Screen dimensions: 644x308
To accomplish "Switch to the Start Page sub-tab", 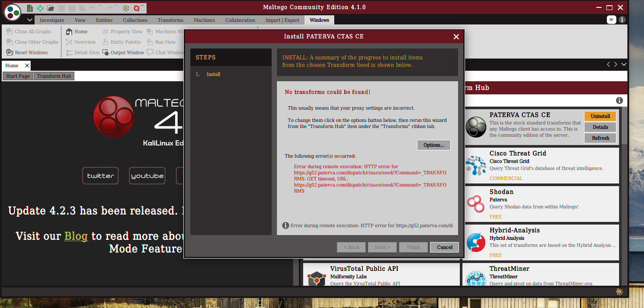I will (x=18, y=76).
